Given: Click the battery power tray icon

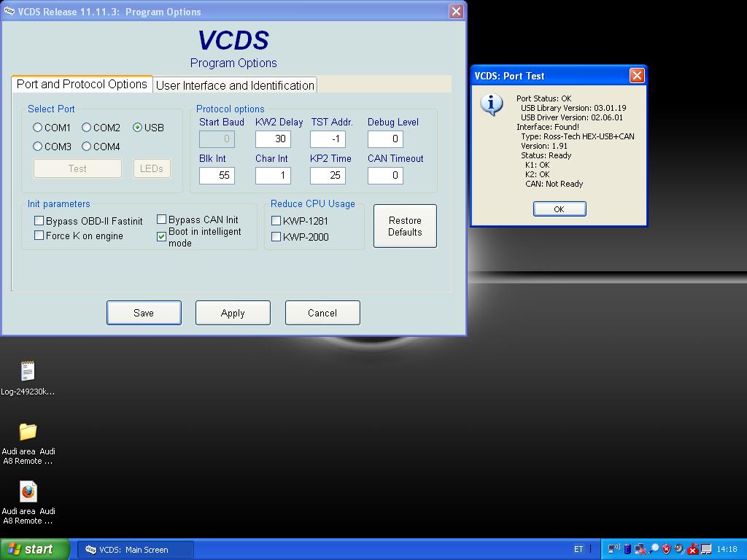Looking at the screenshot, I should pyautogui.click(x=627, y=549).
